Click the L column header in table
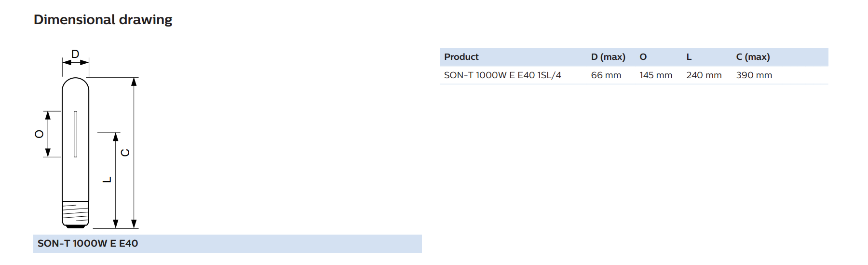The image size is (868, 265). [x=689, y=57]
